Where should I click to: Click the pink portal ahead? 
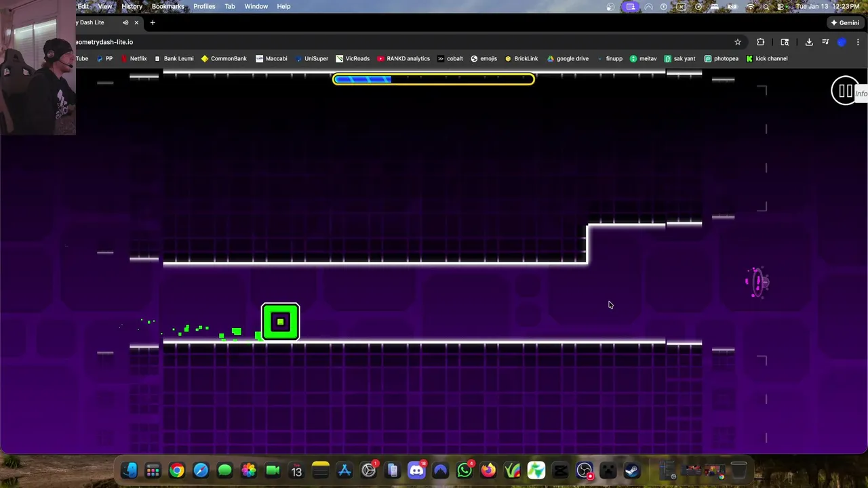[757, 281]
